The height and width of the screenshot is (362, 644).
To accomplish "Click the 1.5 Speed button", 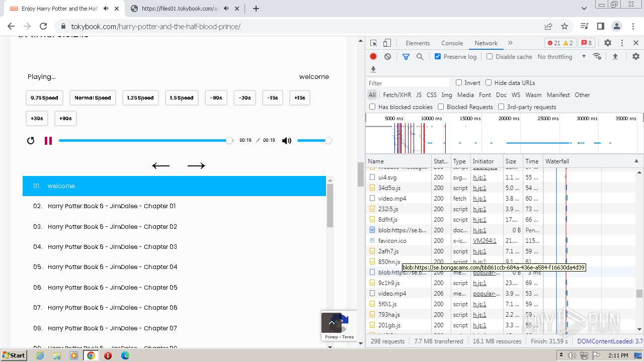I will pyautogui.click(x=182, y=98).
